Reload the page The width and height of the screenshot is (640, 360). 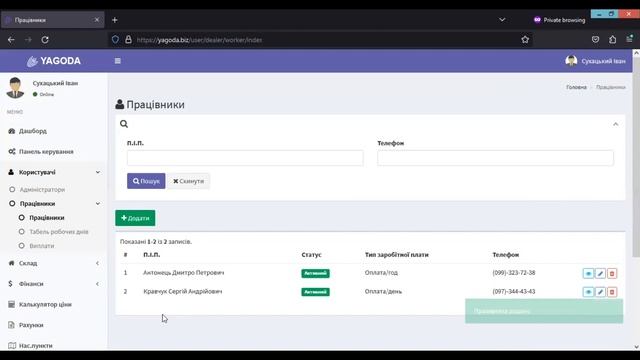coord(45,40)
